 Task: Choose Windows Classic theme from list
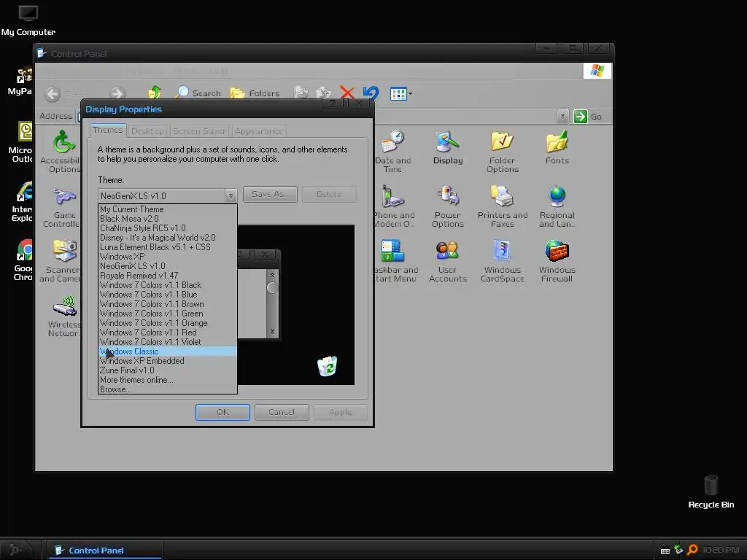pyautogui.click(x=167, y=351)
